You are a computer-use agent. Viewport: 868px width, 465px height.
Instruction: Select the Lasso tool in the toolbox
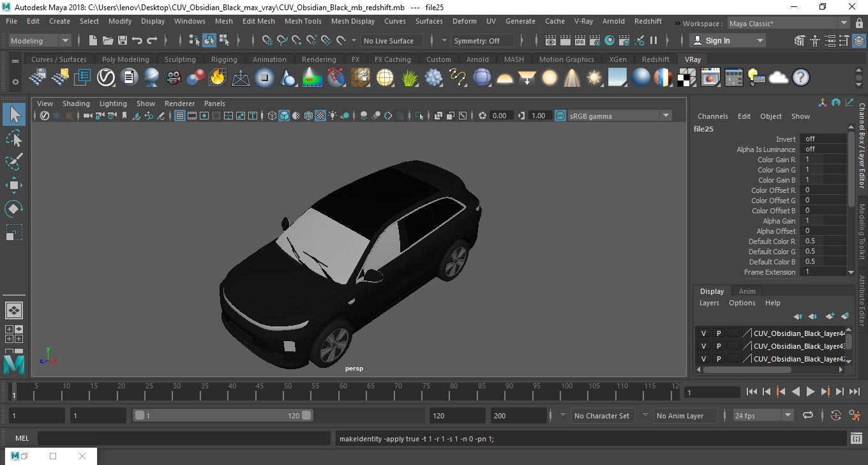[x=14, y=139]
